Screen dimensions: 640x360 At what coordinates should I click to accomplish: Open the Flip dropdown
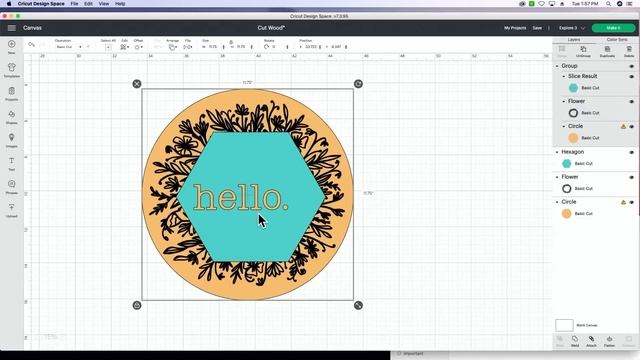click(x=188, y=47)
